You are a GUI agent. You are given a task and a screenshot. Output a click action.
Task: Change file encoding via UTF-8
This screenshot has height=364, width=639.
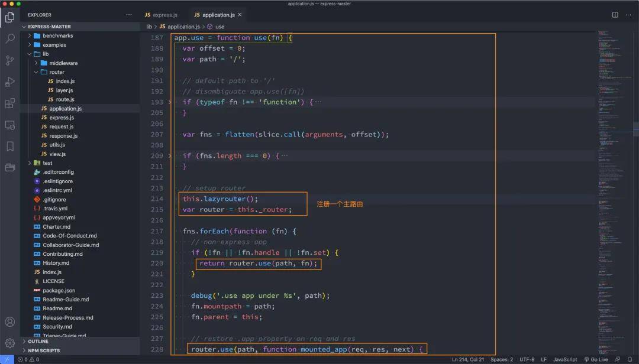tap(527, 359)
